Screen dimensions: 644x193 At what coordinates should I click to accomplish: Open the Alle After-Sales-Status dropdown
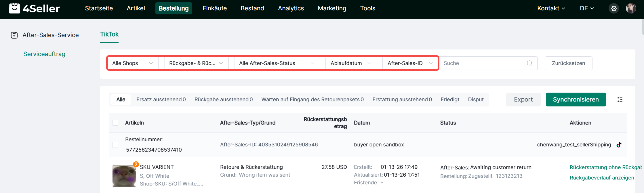277,63
